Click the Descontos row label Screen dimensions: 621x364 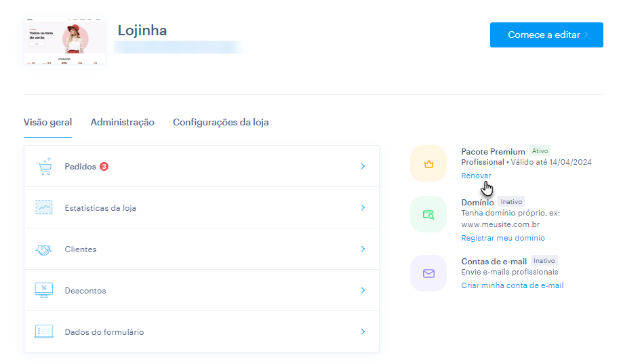[85, 291]
